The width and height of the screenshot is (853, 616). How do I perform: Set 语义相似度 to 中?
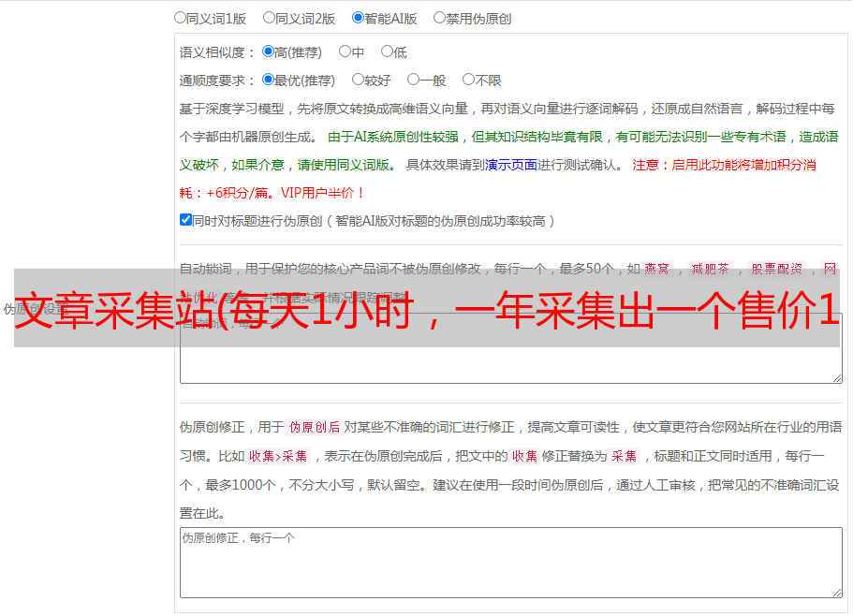click(345, 51)
